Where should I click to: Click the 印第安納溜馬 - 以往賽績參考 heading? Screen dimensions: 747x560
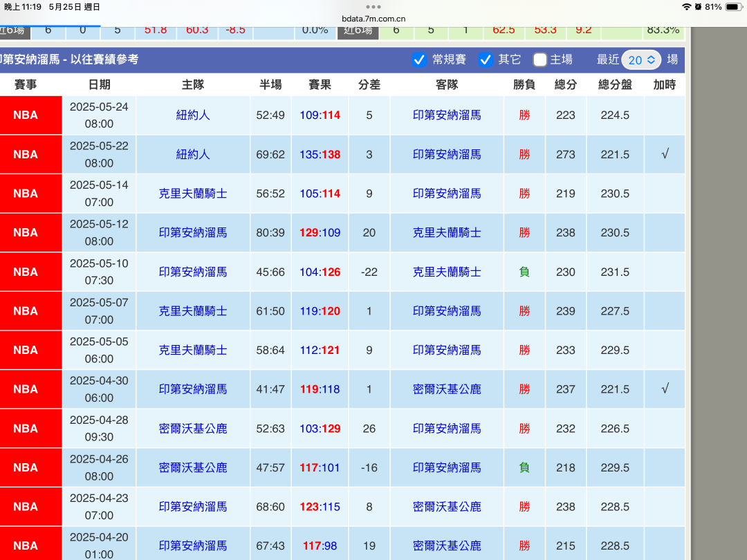[x=70, y=59]
